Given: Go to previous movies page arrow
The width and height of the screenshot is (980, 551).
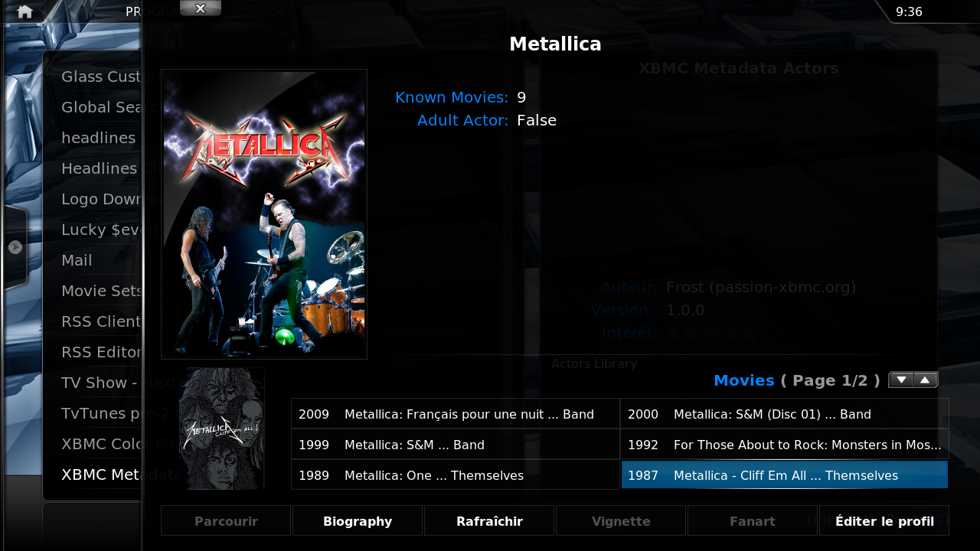Looking at the screenshot, I should click(x=926, y=380).
